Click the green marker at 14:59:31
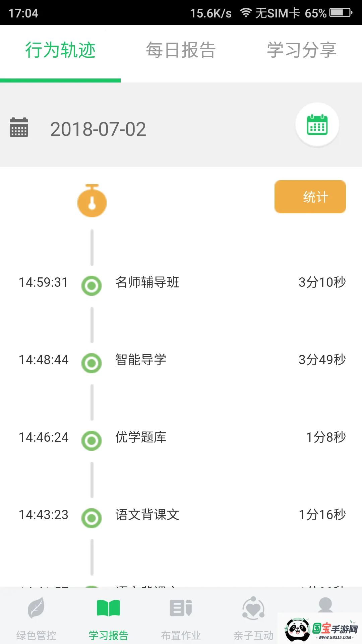Image resolution: width=362 pixels, height=644 pixels. click(x=92, y=285)
